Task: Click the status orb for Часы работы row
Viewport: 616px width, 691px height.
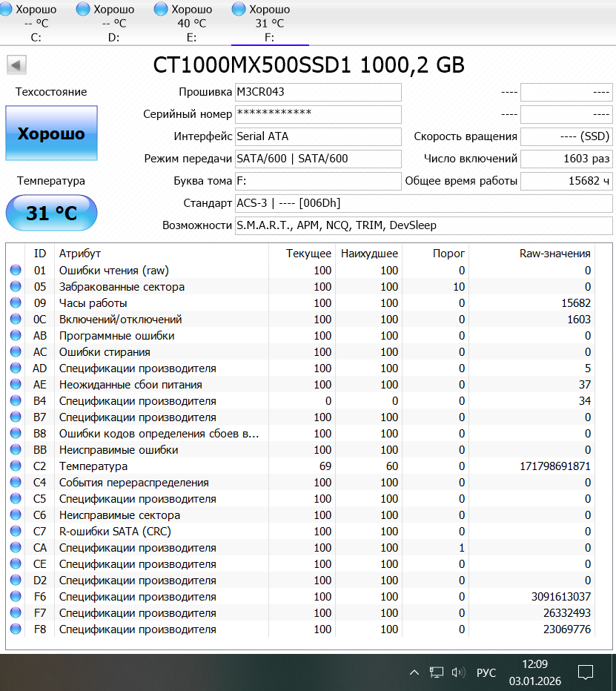Action: (x=16, y=302)
